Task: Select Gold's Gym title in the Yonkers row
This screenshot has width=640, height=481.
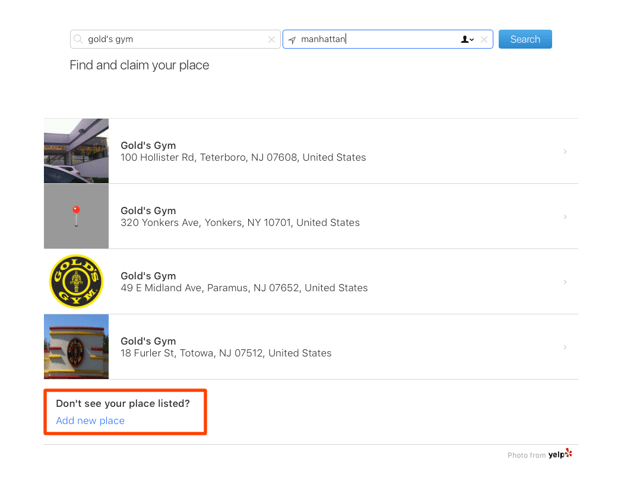Action: coord(148,211)
